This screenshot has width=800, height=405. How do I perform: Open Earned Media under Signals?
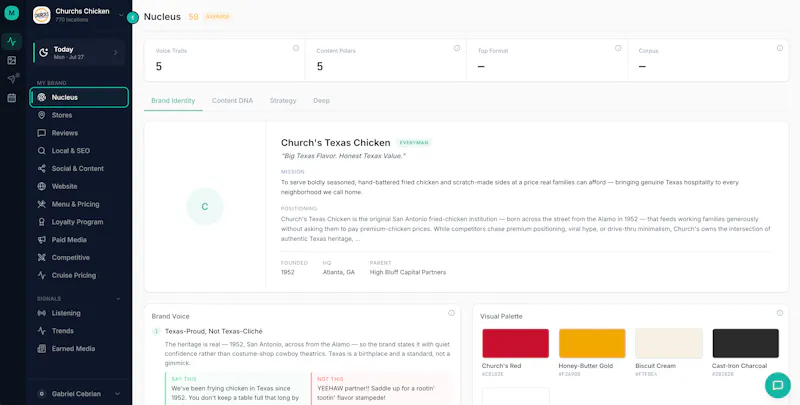pos(79,349)
